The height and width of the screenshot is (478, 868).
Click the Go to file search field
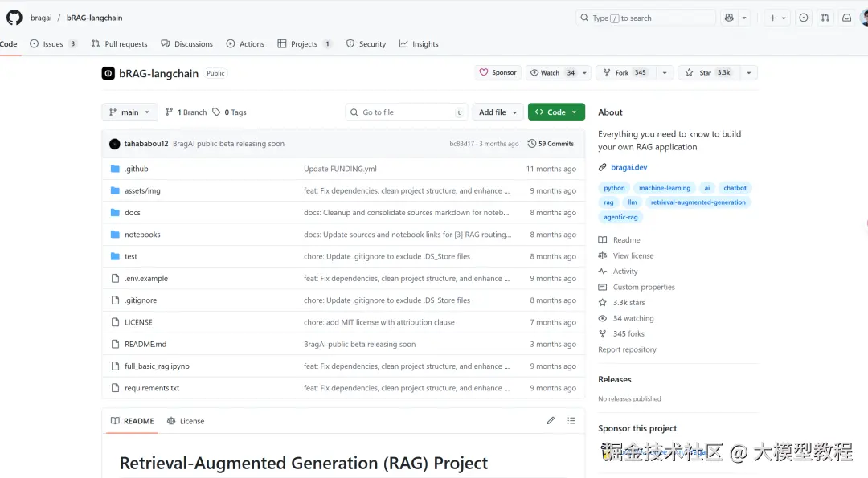pos(406,112)
